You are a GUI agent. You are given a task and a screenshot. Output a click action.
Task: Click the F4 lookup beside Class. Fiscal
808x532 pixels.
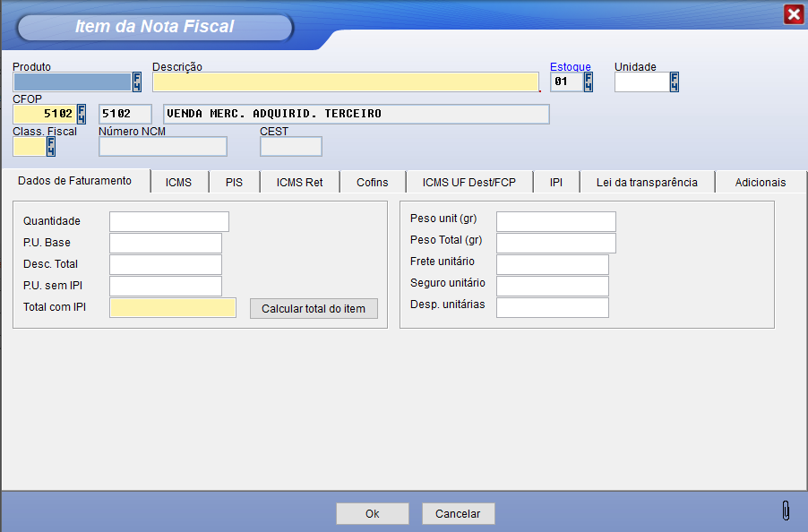[51, 146]
